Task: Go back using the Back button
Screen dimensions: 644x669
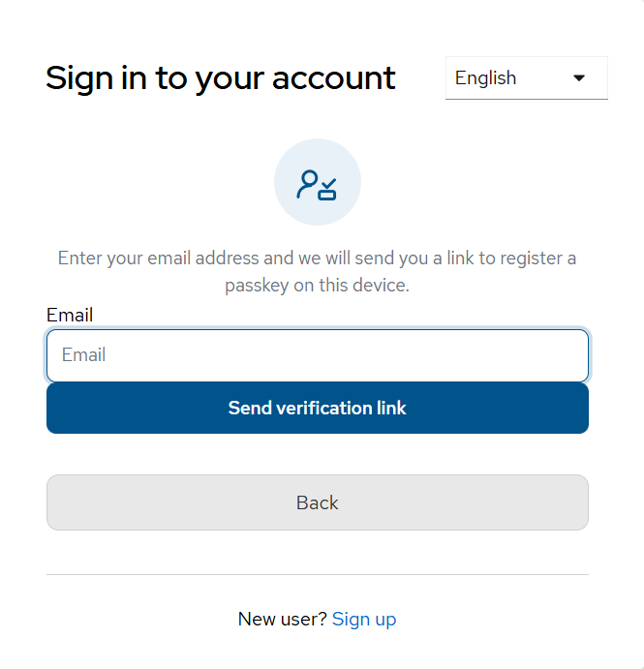Action: point(317,502)
